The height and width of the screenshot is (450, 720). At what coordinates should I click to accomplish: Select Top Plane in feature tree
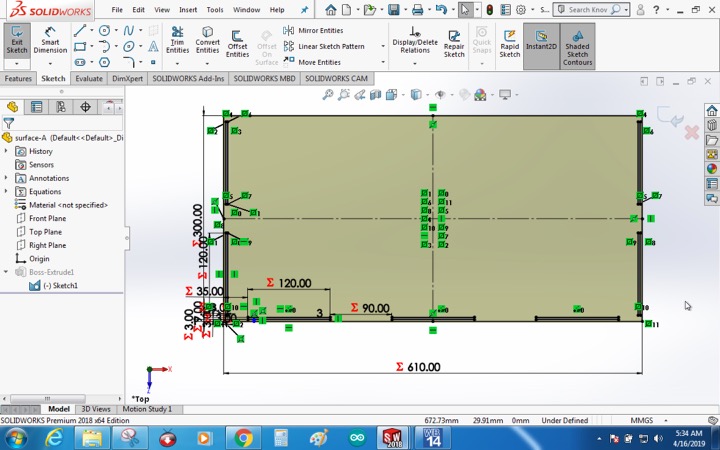tap(39, 232)
